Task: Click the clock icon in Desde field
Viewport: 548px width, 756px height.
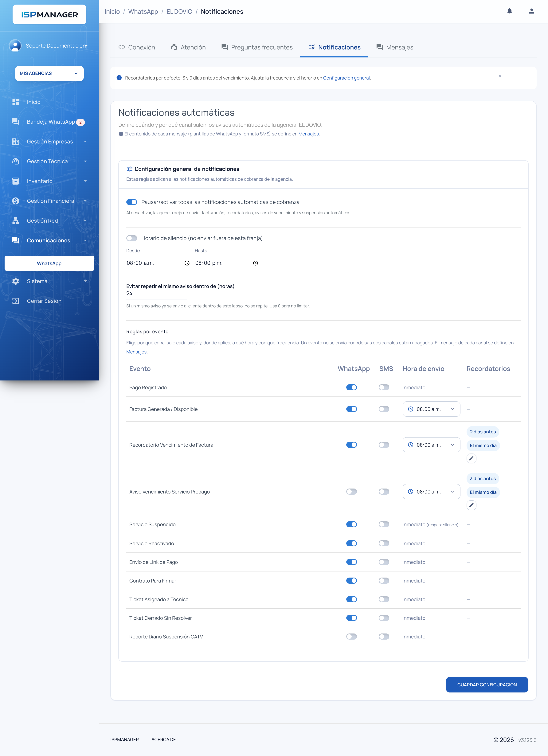Action: 187,263
